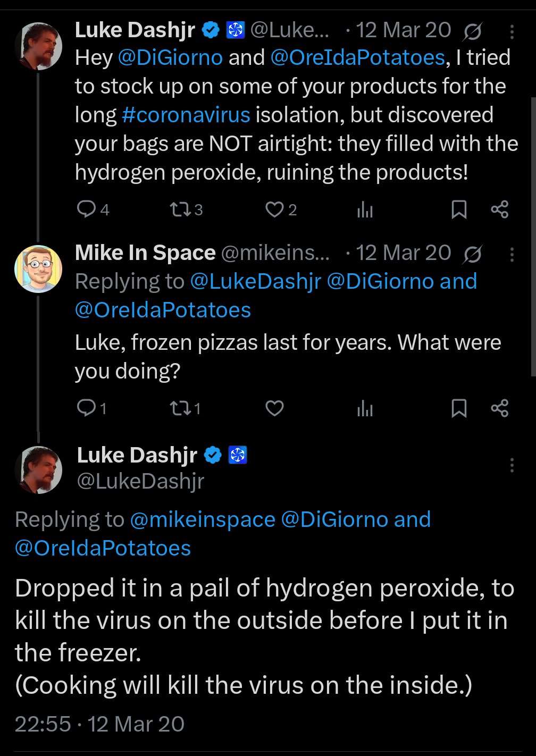
Task: Bookmark Luke Dashjr's first tweet
Action: (x=459, y=209)
